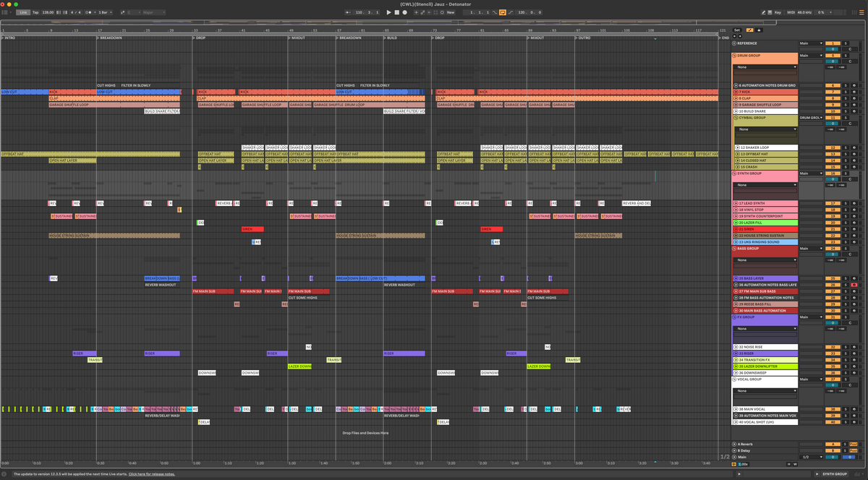Enable the metronome in the transport bar
Screen dimensions: 868x480
(88, 12)
